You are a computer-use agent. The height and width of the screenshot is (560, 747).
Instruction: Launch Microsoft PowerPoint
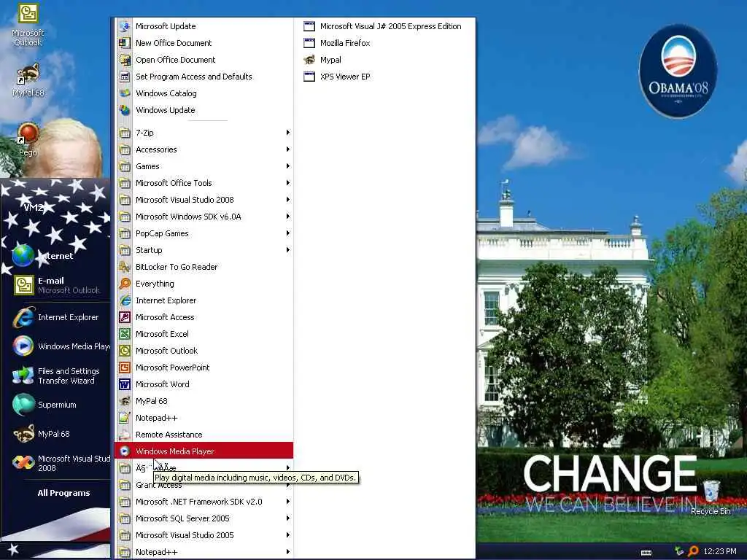coord(204,367)
